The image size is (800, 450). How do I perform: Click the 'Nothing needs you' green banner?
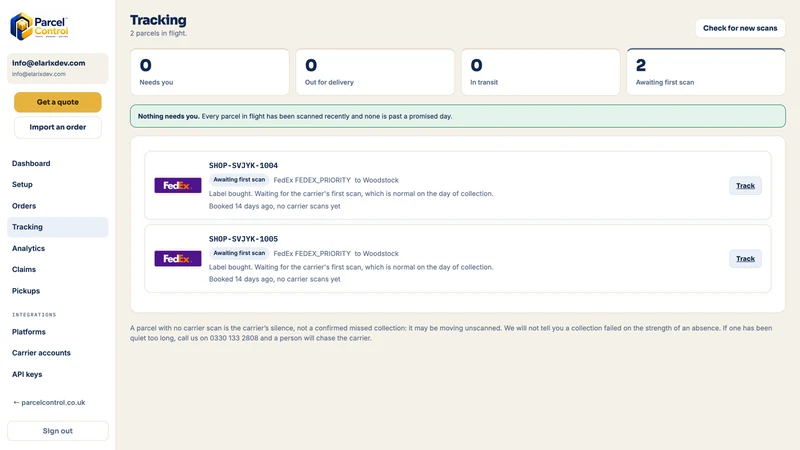coord(458,116)
